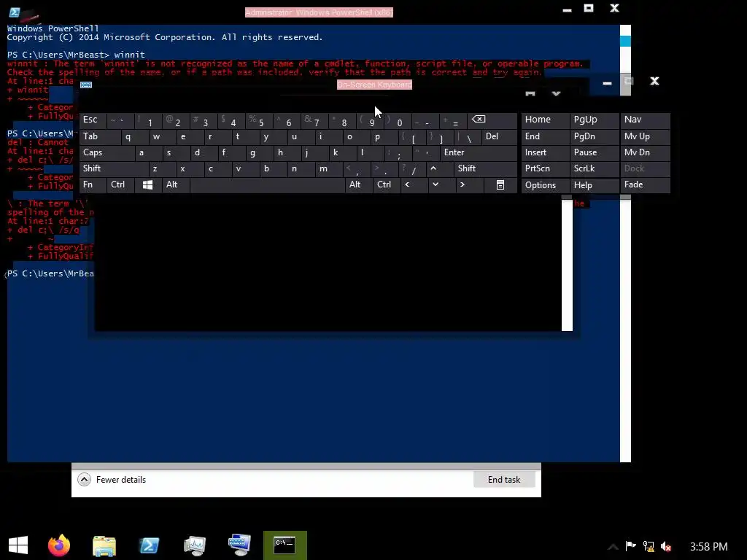
Task: Click the Mv Up key
Action: click(x=645, y=136)
